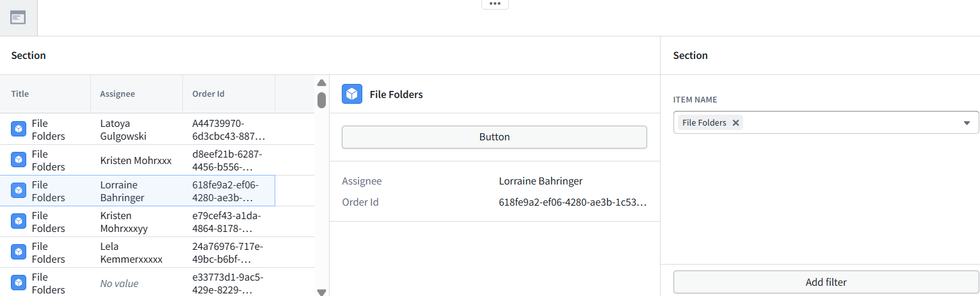
Task: Click the table scrollbar up arrow
Action: (322, 83)
